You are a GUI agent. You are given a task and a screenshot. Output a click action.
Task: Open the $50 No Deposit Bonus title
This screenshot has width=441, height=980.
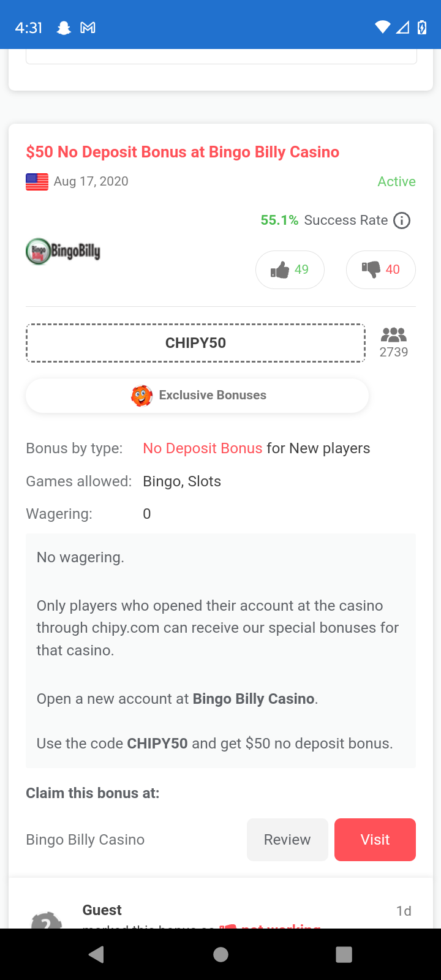183,152
